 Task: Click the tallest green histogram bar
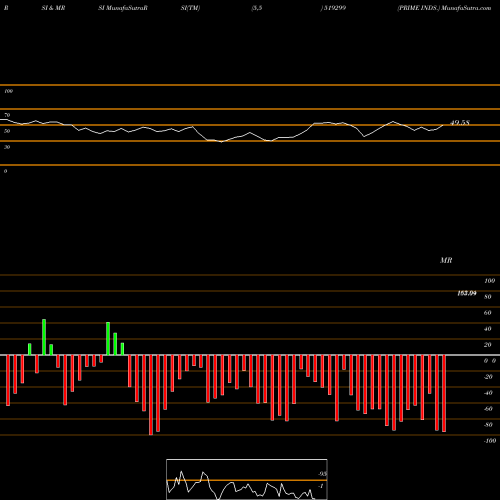pos(44,337)
